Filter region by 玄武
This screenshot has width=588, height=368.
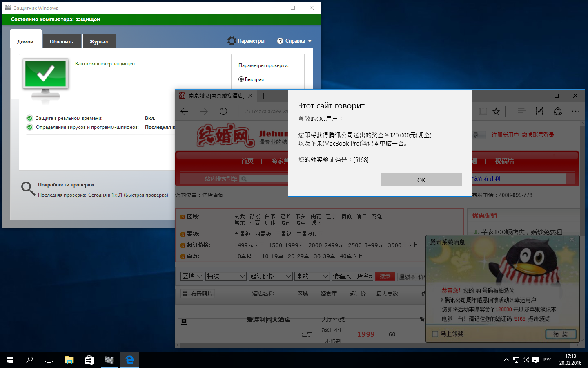click(x=240, y=216)
